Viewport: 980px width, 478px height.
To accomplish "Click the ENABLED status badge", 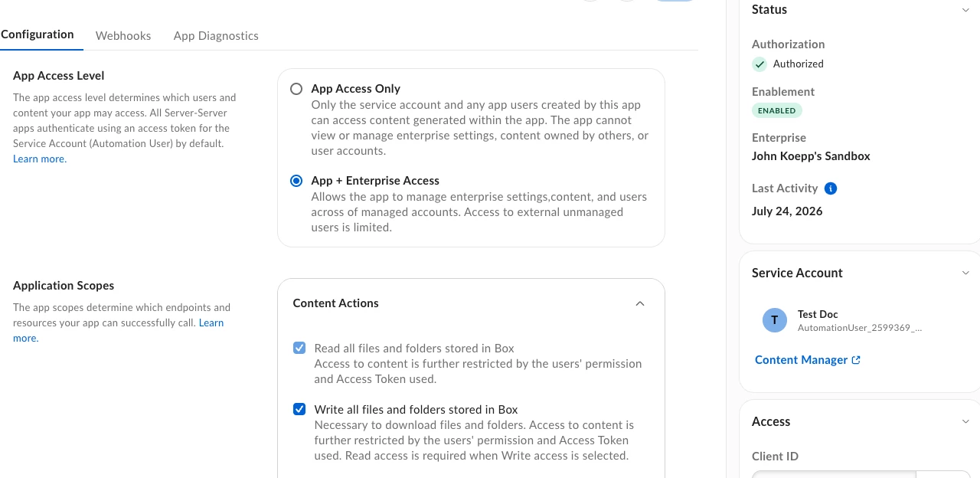I will [777, 110].
